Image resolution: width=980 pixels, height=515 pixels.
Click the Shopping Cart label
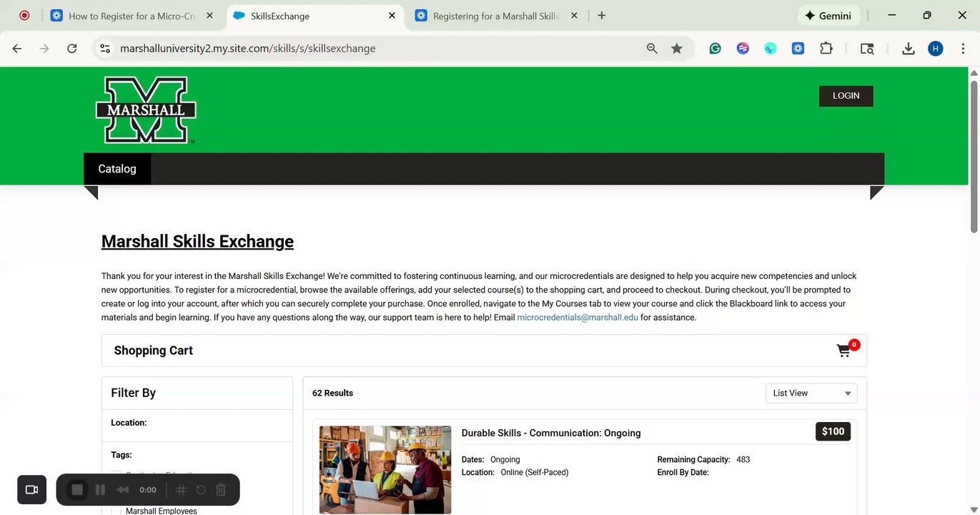tap(154, 350)
